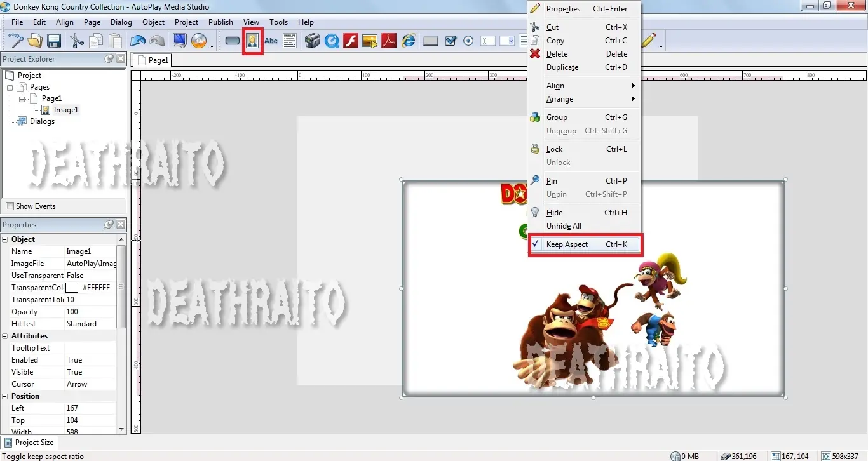This screenshot has height=461, width=868.
Task: Collapse the Position section in Properties
Action: [5, 396]
